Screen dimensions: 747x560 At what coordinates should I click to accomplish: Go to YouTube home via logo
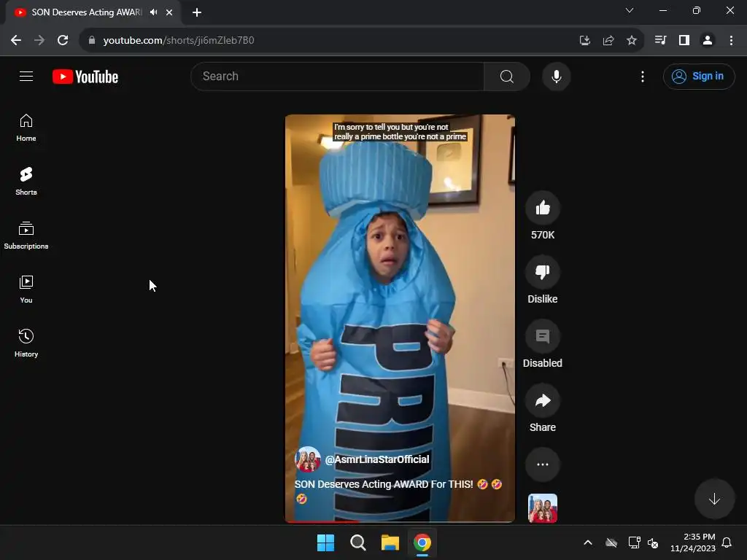point(85,77)
